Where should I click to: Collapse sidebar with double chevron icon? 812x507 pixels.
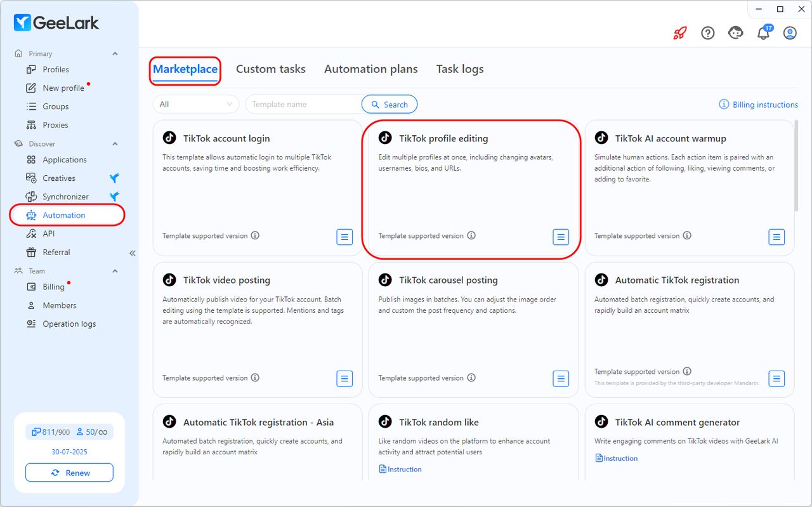pos(133,253)
